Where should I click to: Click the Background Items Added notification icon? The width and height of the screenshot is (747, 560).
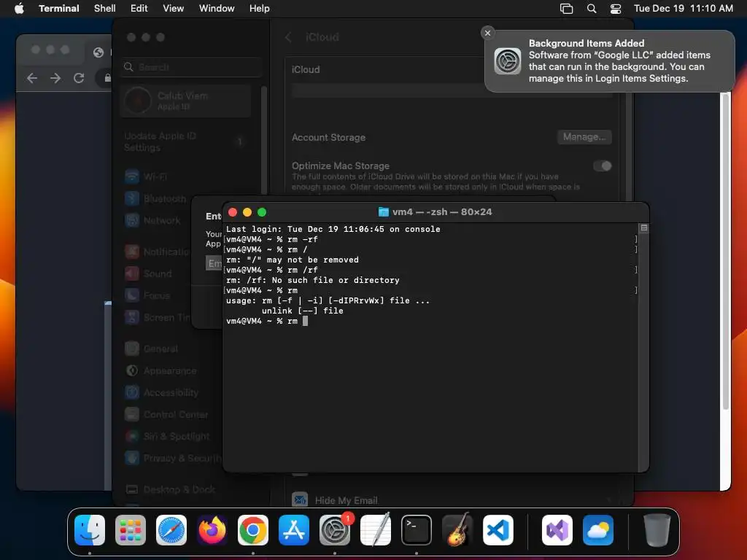(508, 61)
